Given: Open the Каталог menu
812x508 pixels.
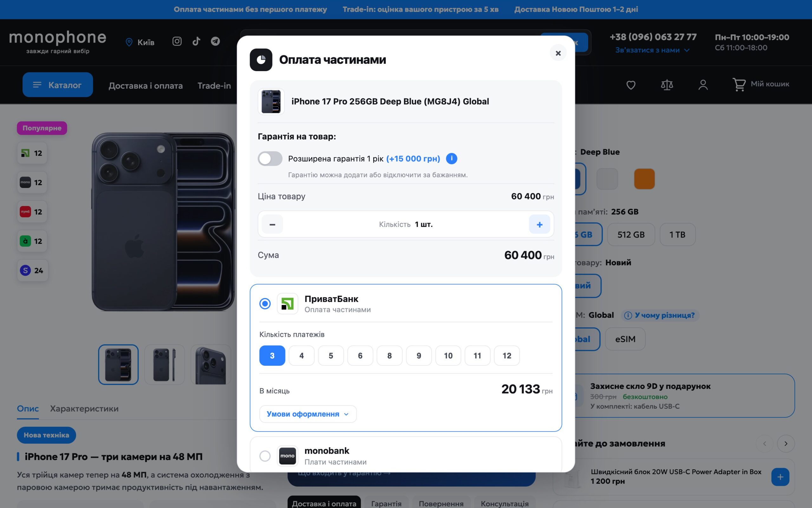Looking at the screenshot, I should [58, 85].
